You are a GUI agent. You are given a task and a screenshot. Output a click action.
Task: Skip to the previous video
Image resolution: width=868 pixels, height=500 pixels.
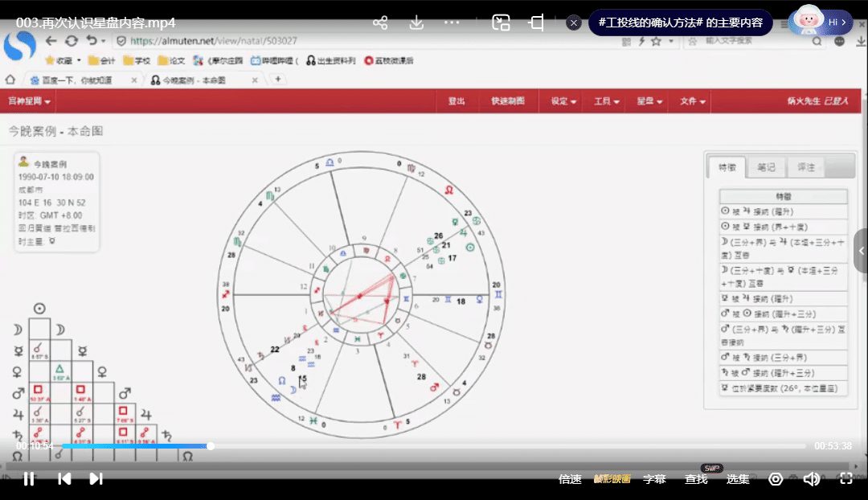(64, 479)
